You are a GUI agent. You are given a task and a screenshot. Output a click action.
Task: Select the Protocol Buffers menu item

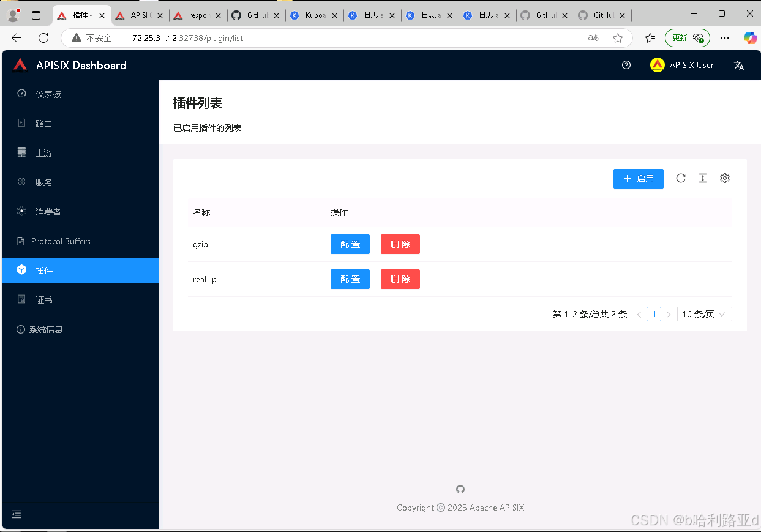click(x=80, y=241)
